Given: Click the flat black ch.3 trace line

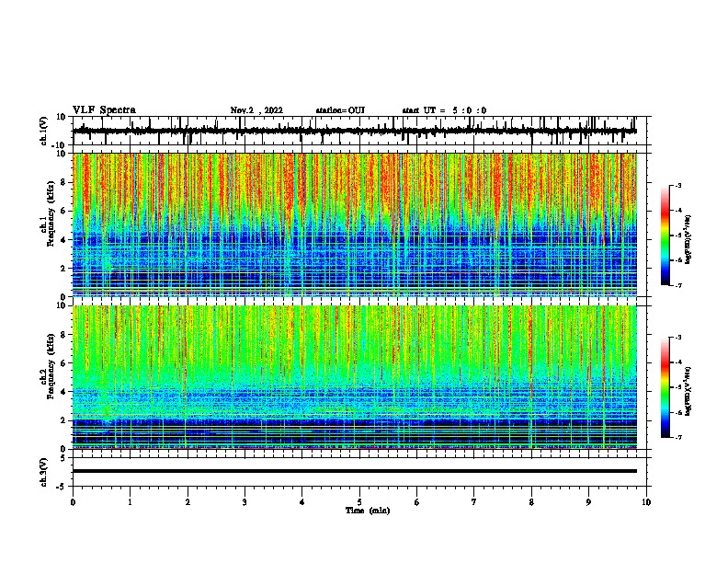Looking at the screenshot, I should pos(354,471).
